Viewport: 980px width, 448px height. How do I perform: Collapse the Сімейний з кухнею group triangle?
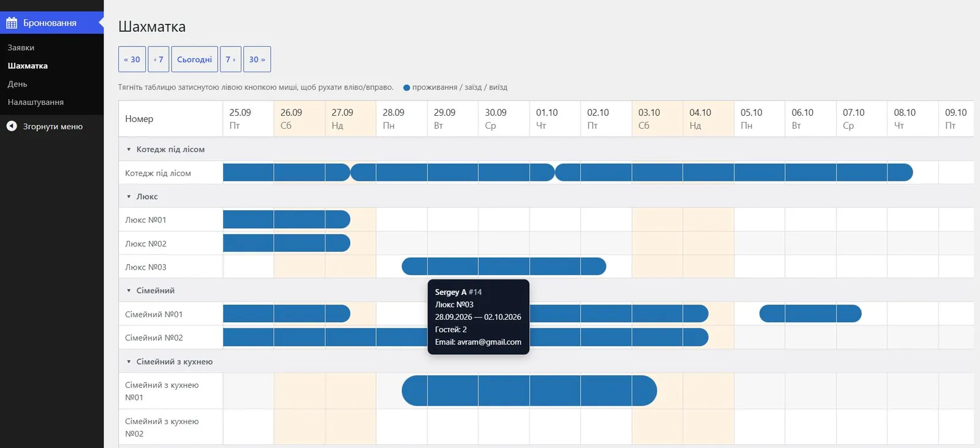[x=129, y=362]
